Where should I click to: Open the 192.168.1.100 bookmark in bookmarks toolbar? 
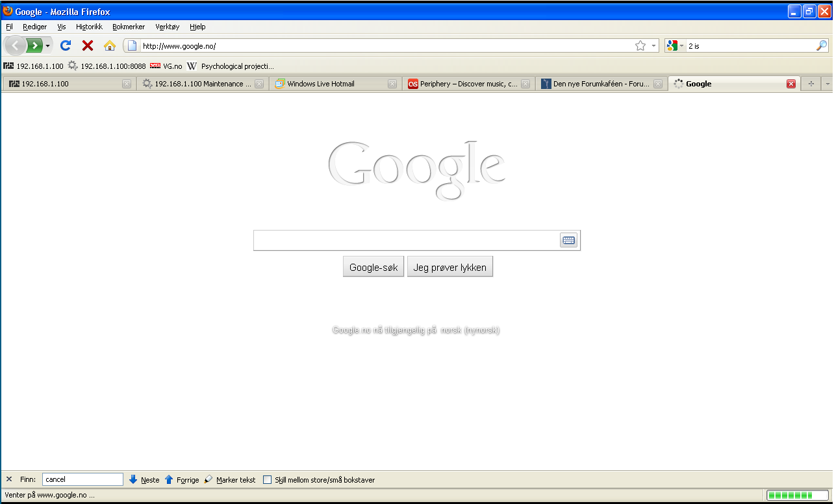34,66
